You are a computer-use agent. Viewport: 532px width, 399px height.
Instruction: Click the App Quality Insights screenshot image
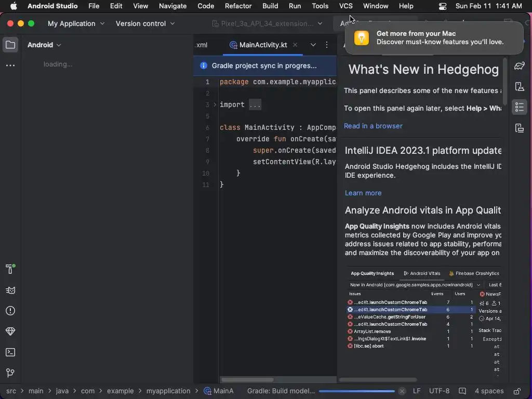pyautogui.click(x=423, y=323)
